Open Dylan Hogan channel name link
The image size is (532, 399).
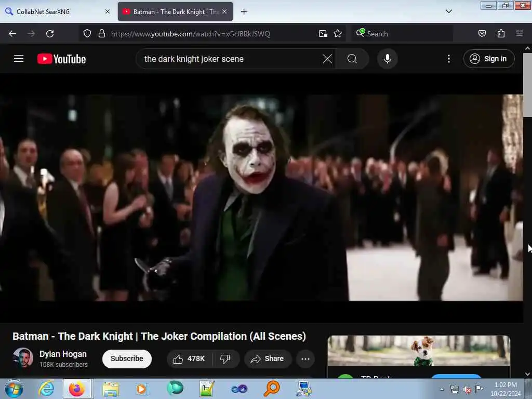63,354
